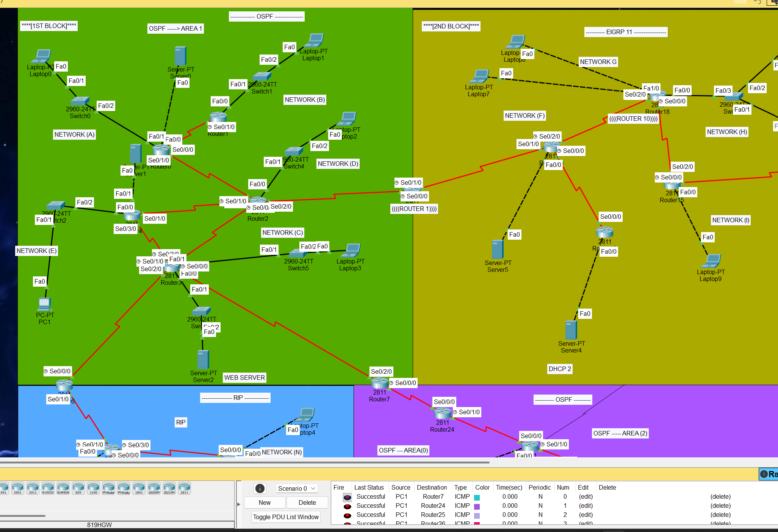Select the 1841 router model icon
This screenshot has width=778, height=532.
click(139, 488)
